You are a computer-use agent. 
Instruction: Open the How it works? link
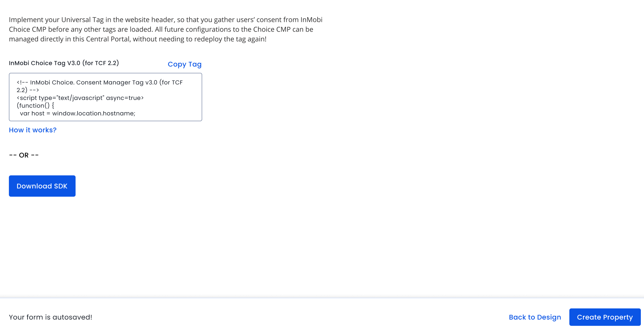click(33, 130)
